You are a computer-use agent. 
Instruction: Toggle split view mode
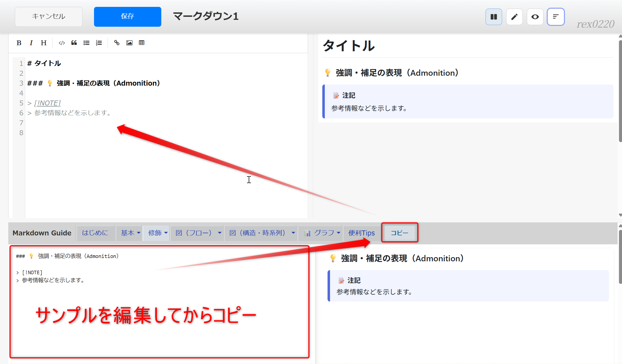[494, 17]
